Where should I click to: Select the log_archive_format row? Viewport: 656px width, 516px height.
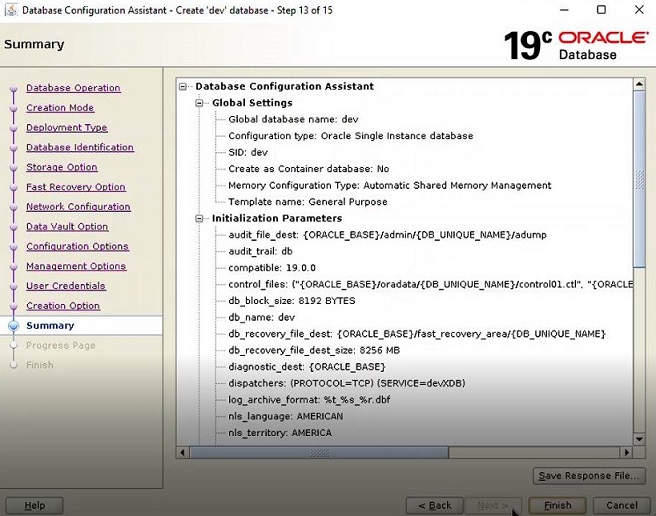[x=309, y=400]
